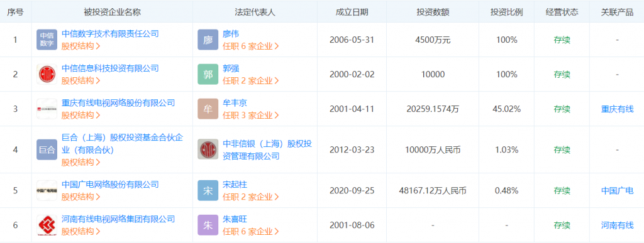Select the 48167.12万人民币 investment amount
644x243 pixels.
coord(433,190)
